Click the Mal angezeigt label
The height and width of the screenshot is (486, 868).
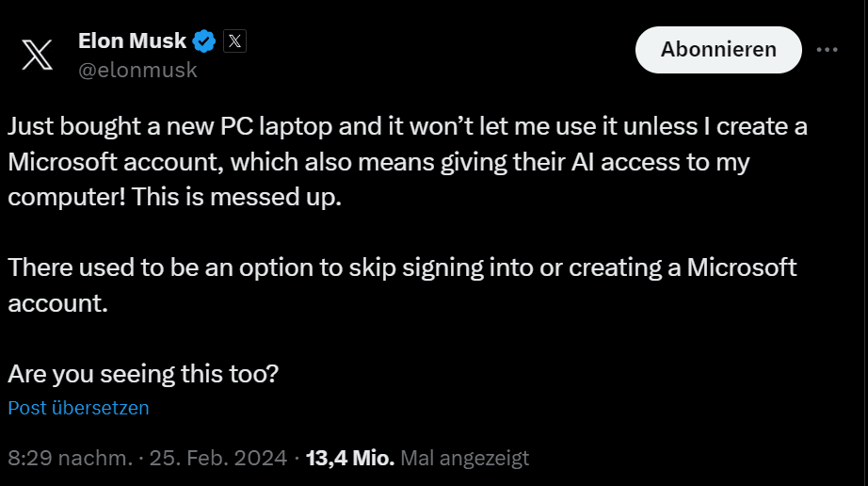[x=464, y=458]
